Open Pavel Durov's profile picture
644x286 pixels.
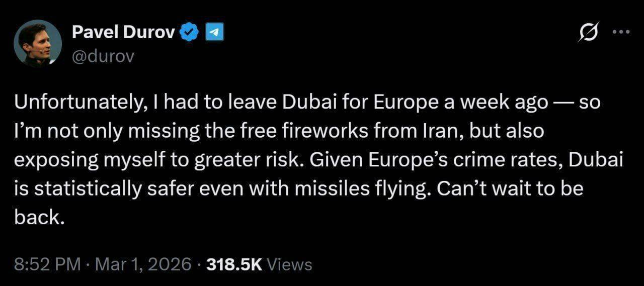coord(38,43)
